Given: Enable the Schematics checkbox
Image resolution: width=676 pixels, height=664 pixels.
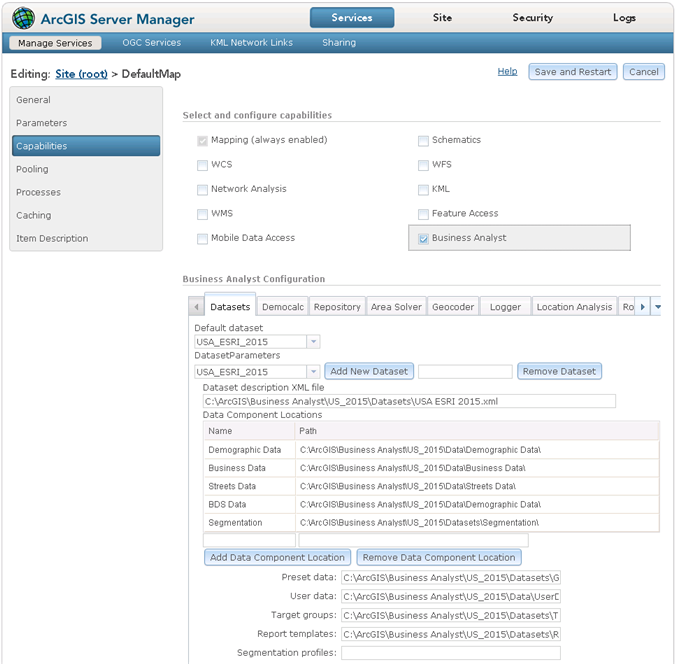Looking at the screenshot, I should pos(423,141).
